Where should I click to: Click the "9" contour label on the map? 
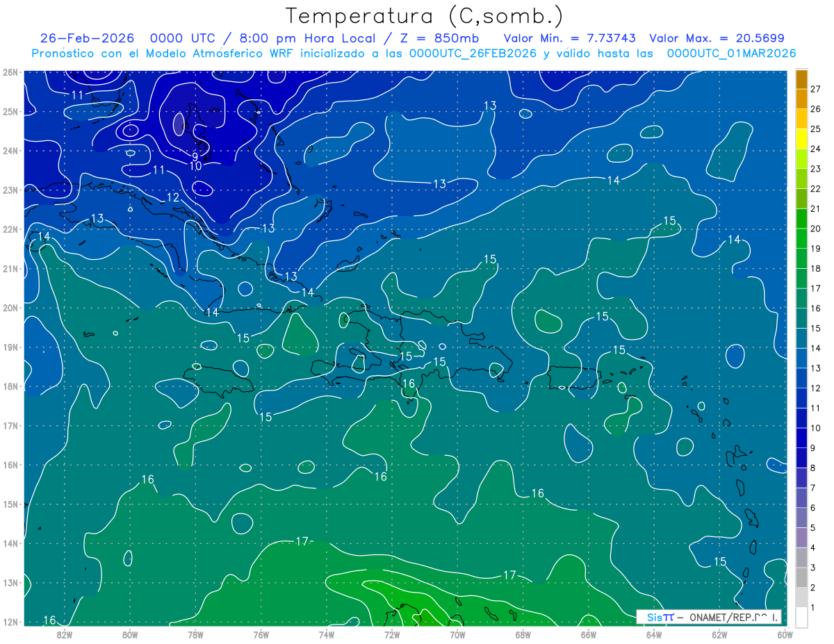click(x=195, y=157)
